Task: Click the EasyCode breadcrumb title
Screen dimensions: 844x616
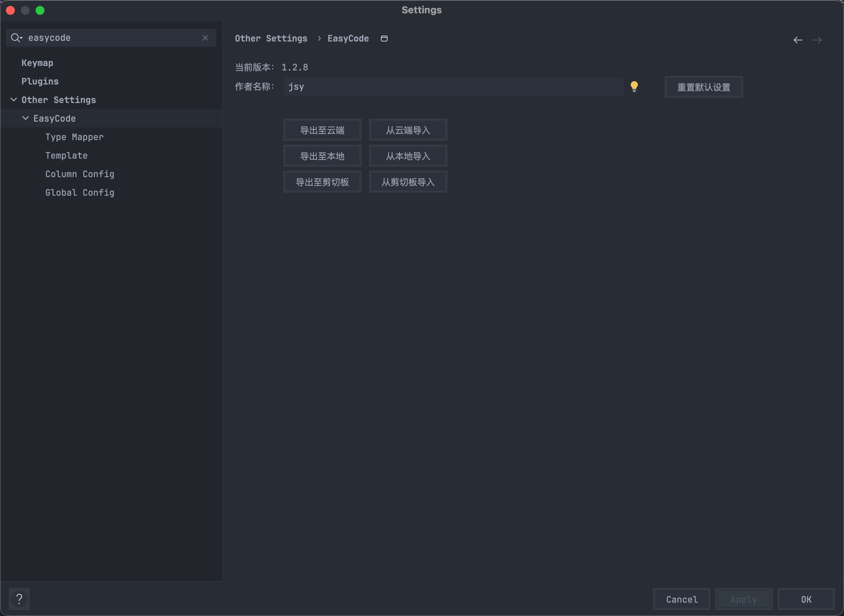Action: [x=348, y=39]
